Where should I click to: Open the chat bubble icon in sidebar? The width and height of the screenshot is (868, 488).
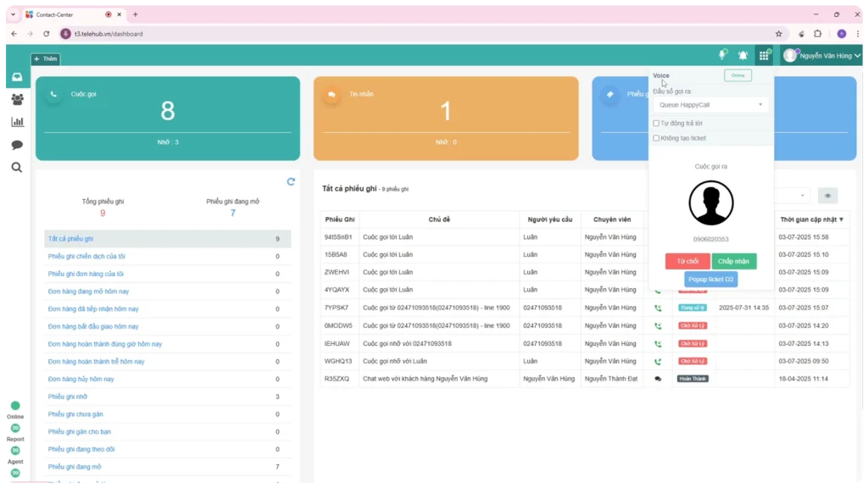[x=17, y=145]
